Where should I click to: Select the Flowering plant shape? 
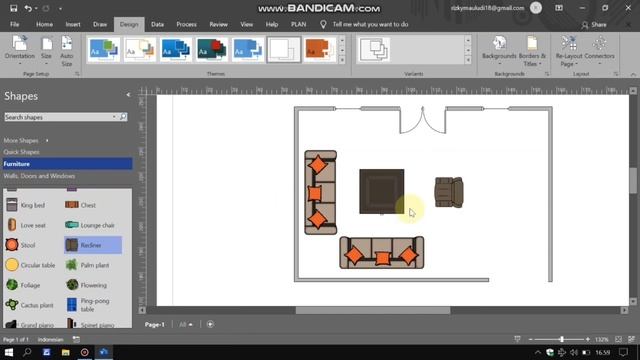tap(87, 285)
